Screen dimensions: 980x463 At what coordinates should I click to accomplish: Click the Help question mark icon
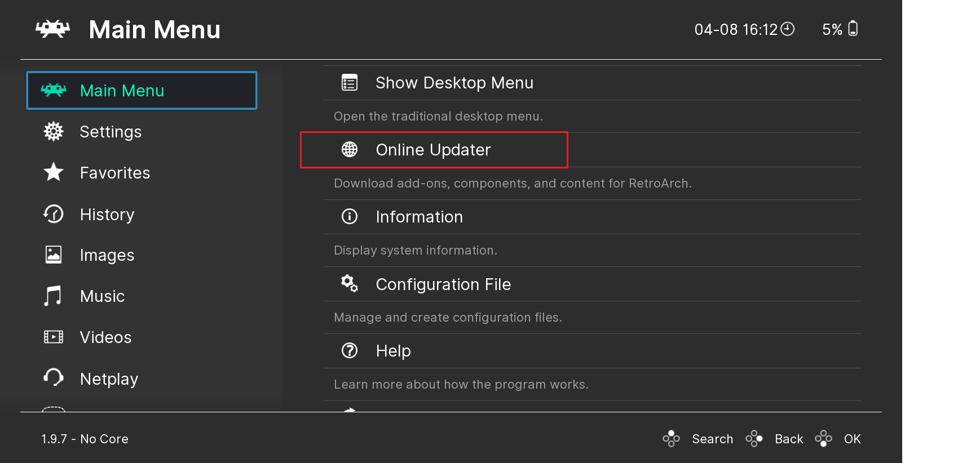click(x=350, y=350)
